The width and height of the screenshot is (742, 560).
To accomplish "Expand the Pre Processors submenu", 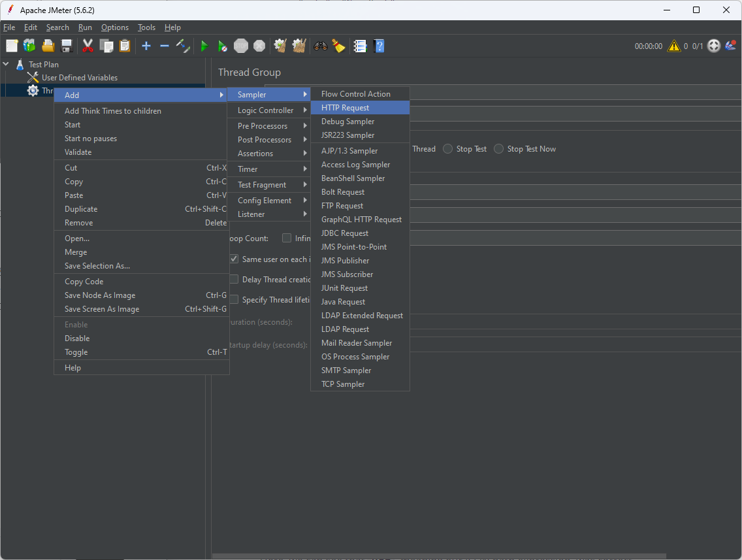I will point(269,126).
